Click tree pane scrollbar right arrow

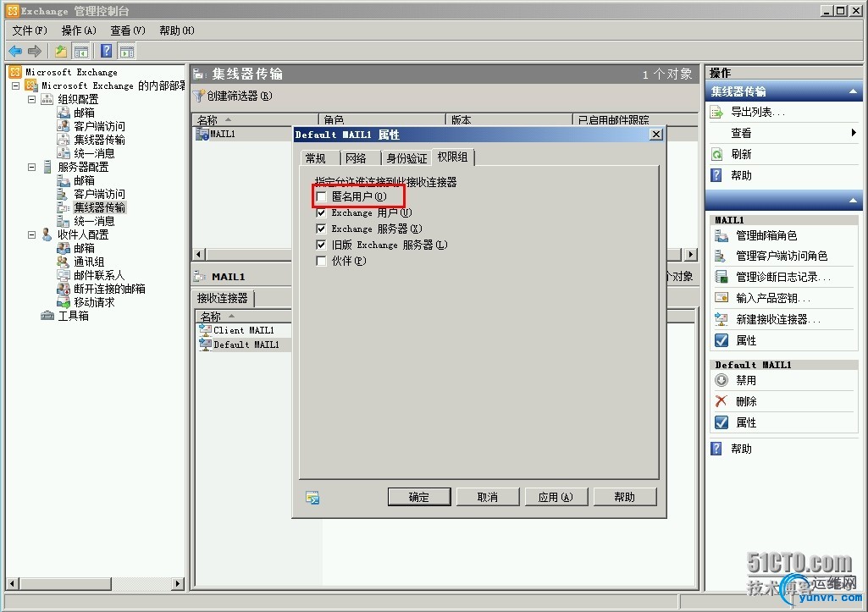(x=177, y=583)
